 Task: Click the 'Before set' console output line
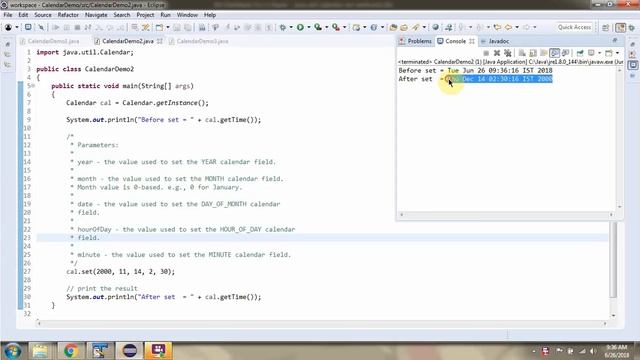pyautogui.click(x=476, y=71)
